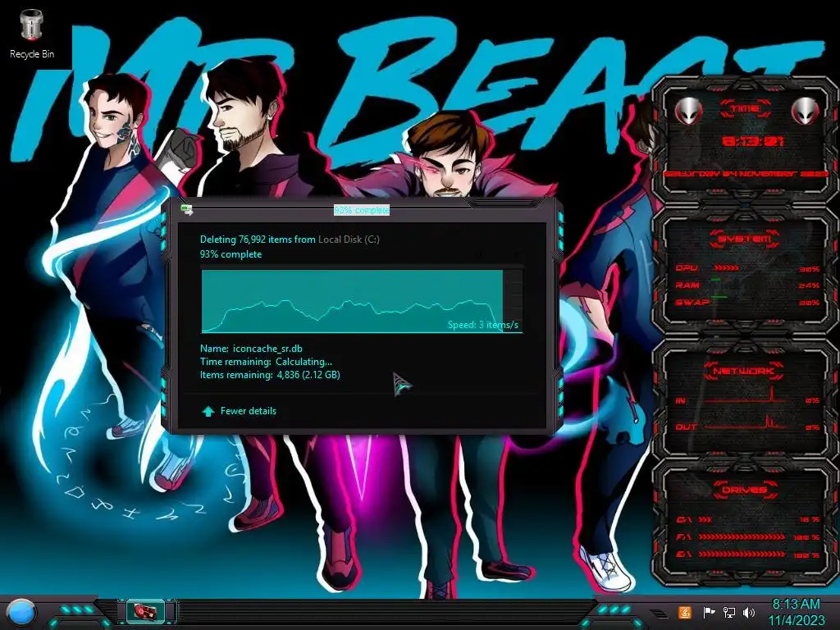Click the deletion speed progress graph
840x630 pixels.
362,300
